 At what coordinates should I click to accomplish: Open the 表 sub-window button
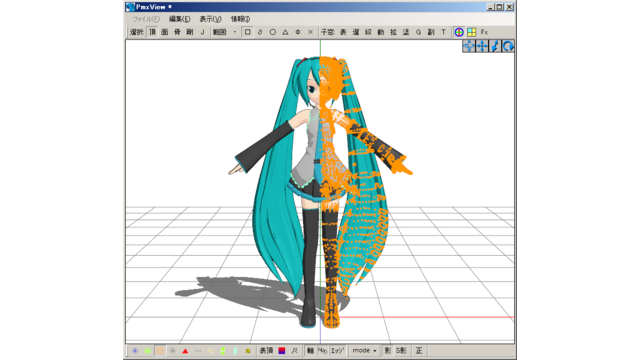(x=343, y=32)
